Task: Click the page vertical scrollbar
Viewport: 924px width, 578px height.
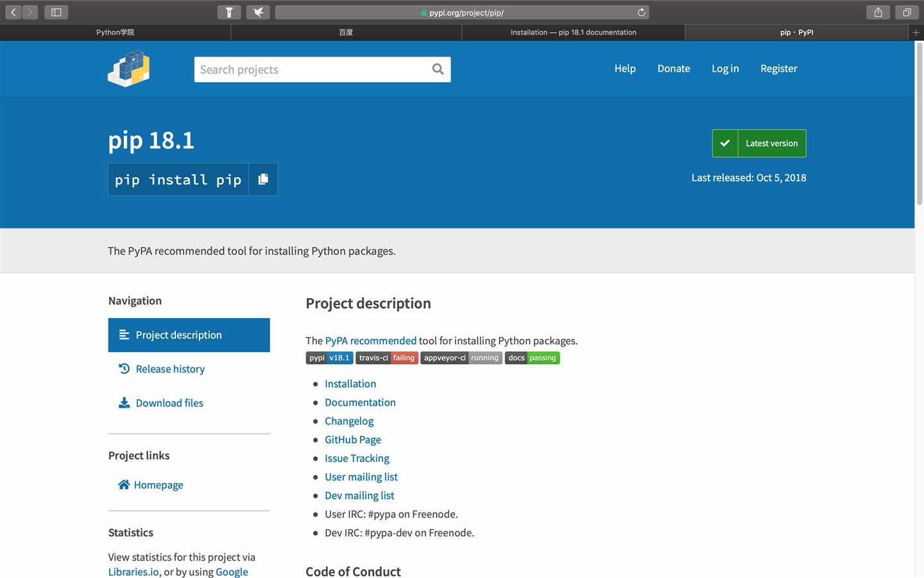Action: tap(919, 124)
